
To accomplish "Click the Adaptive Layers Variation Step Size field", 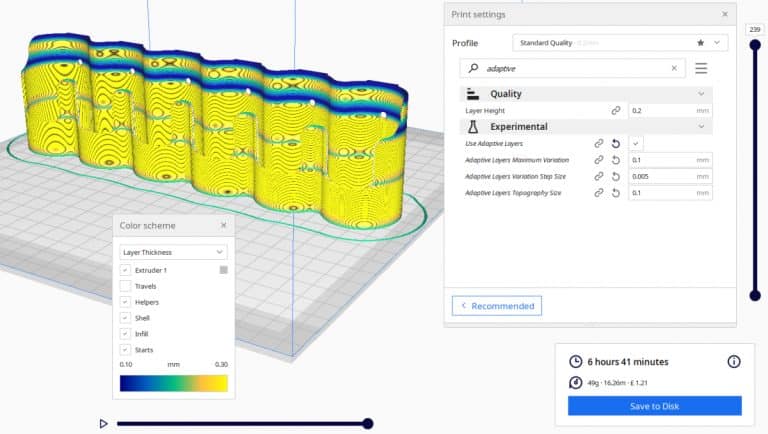I will [670, 176].
